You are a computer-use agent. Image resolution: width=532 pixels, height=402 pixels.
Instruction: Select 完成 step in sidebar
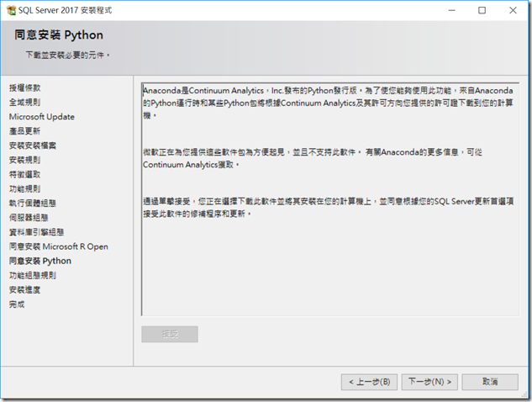(x=17, y=304)
